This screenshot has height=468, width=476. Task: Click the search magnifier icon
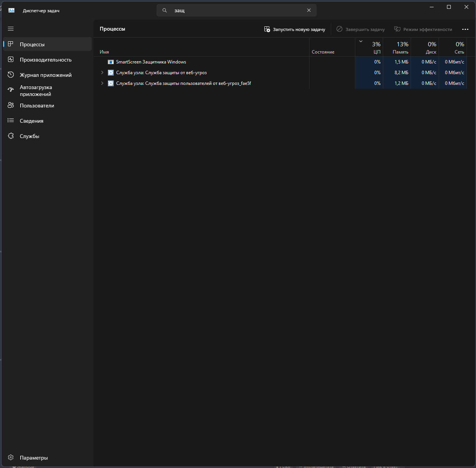pyautogui.click(x=165, y=10)
